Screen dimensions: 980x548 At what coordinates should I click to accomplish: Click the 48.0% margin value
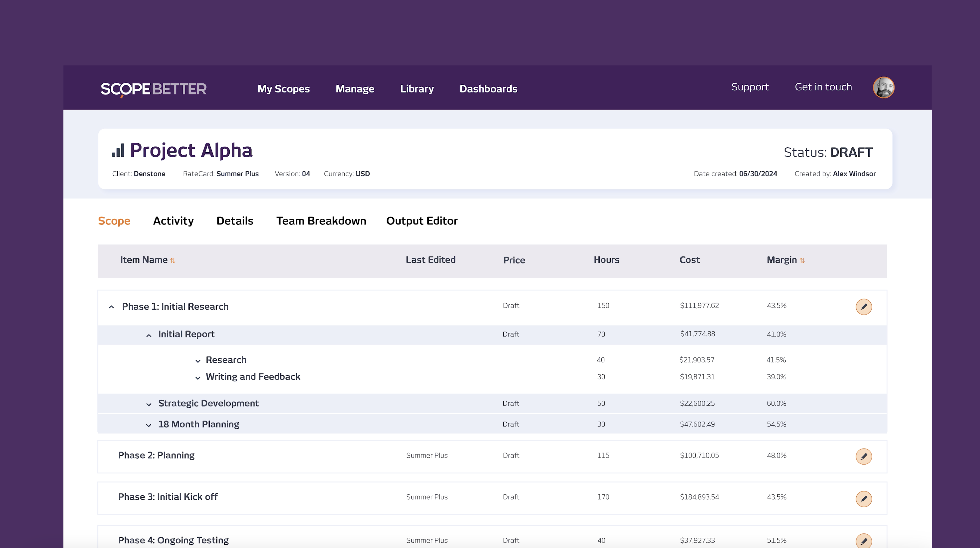point(776,455)
